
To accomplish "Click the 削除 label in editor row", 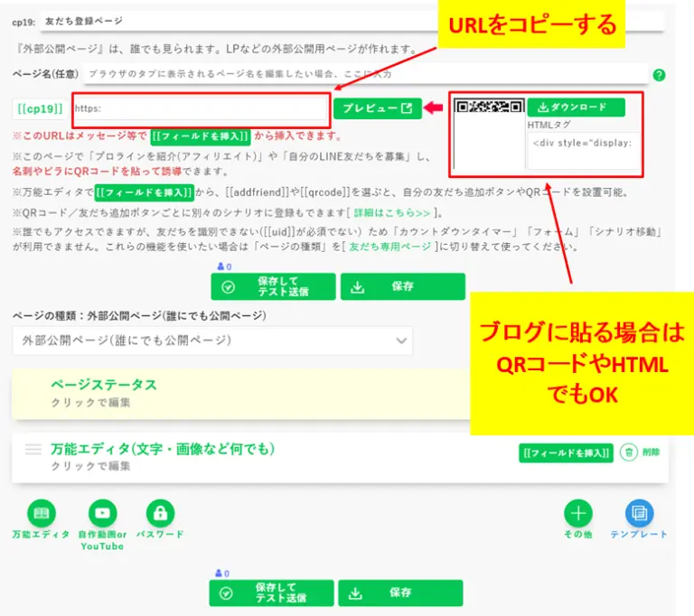I will point(651,453).
